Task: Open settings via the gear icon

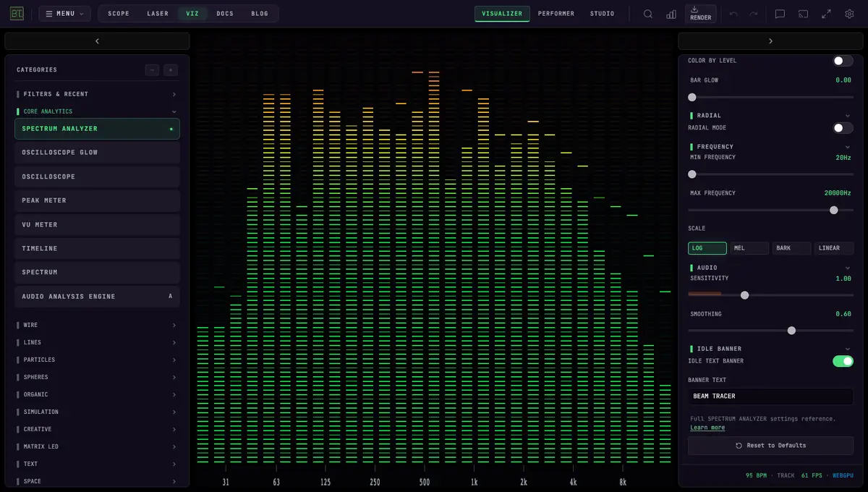Action: pyautogui.click(x=849, y=14)
